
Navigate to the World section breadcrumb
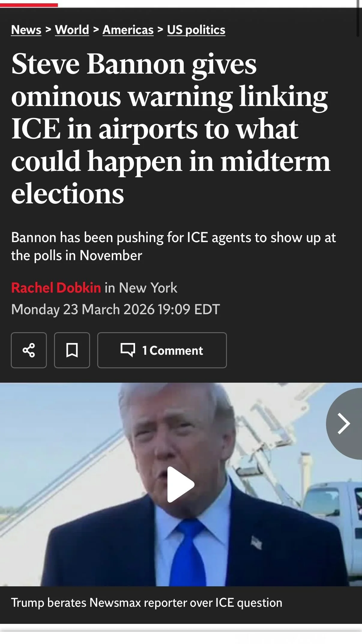pos(72,30)
